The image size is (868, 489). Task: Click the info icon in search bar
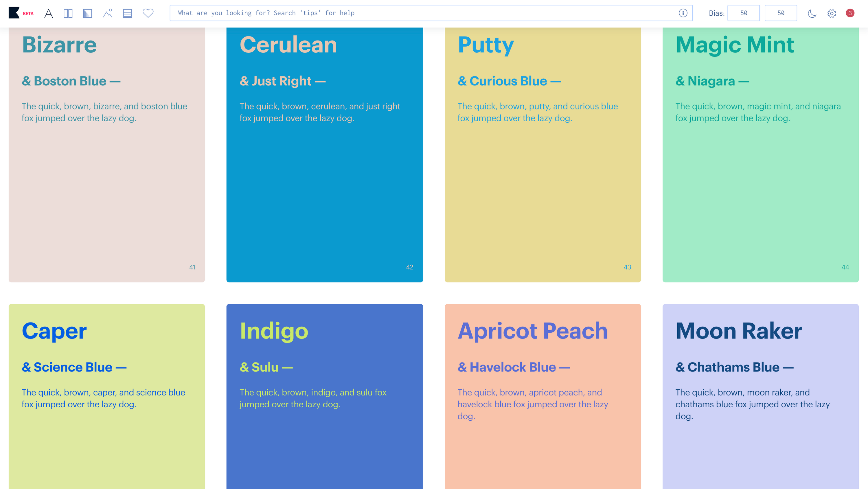point(683,13)
